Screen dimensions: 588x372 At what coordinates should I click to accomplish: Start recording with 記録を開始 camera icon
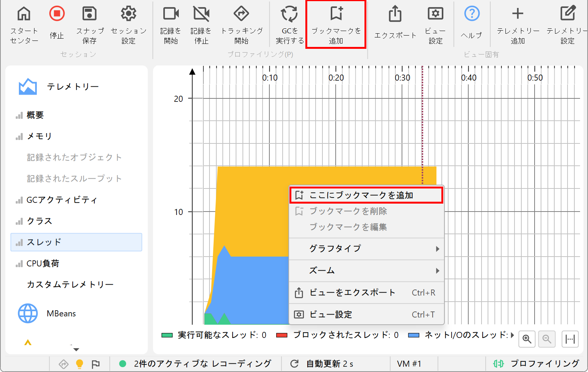[x=170, y=14]
